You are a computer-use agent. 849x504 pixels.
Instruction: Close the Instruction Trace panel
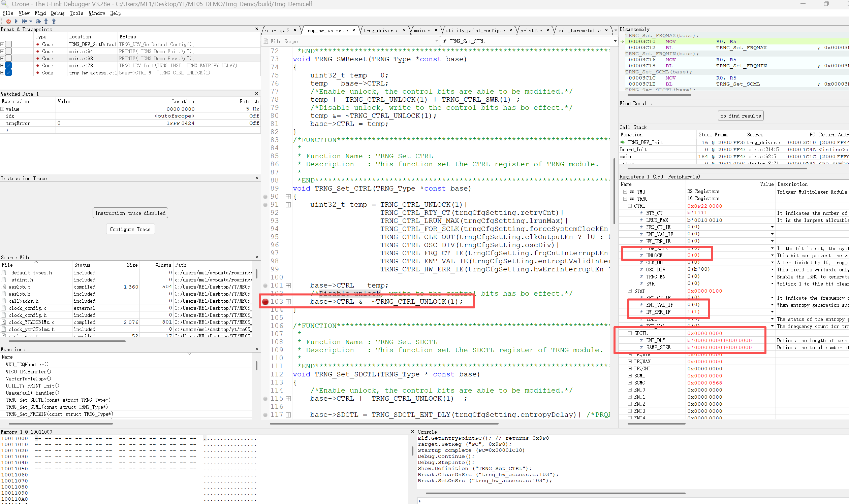(257, 178)
